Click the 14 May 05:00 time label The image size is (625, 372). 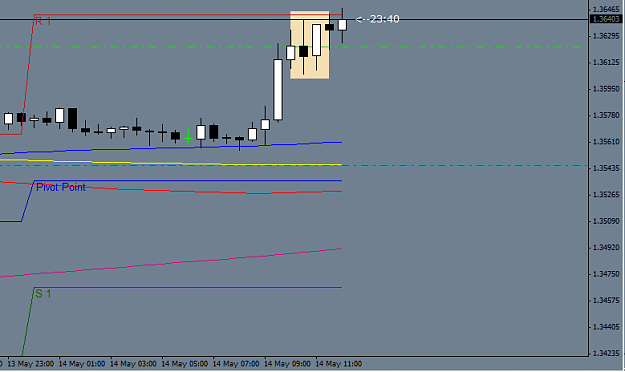[185, 364]
